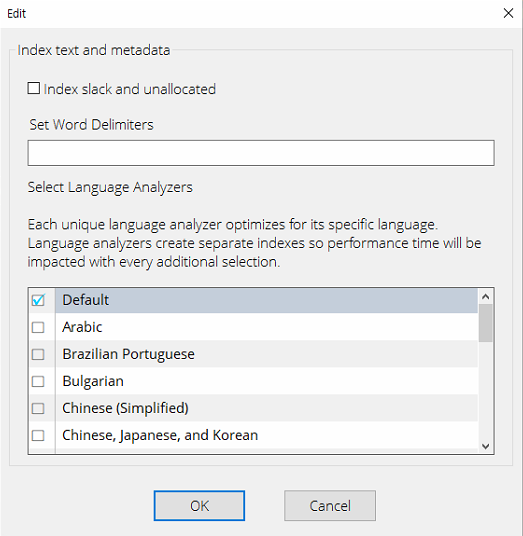Check the Chinese (Simplified) analyzer checkbox
The height and width of the screenshot is (536, 523).
[38, 408]
